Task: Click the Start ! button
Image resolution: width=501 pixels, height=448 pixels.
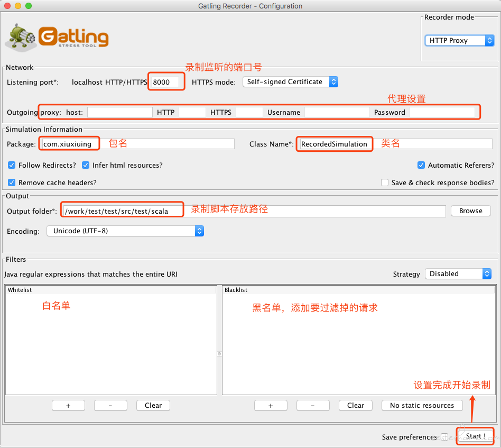Action: (476, 436)
